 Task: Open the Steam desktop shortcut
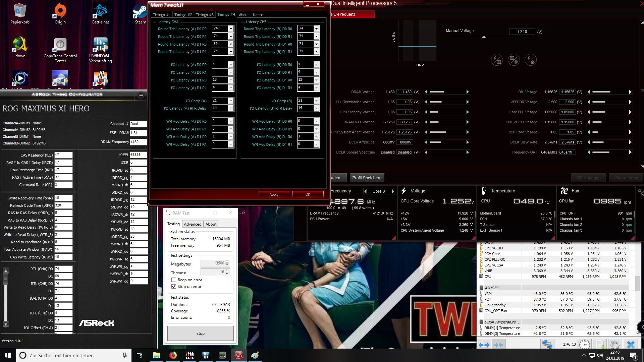click(x=140, y=13)
